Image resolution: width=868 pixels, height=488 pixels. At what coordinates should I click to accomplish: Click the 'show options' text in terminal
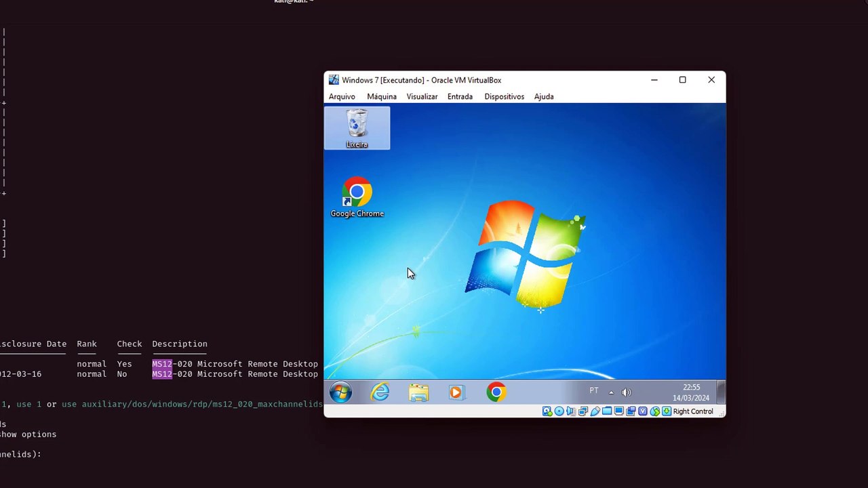(x=28, y=434)
